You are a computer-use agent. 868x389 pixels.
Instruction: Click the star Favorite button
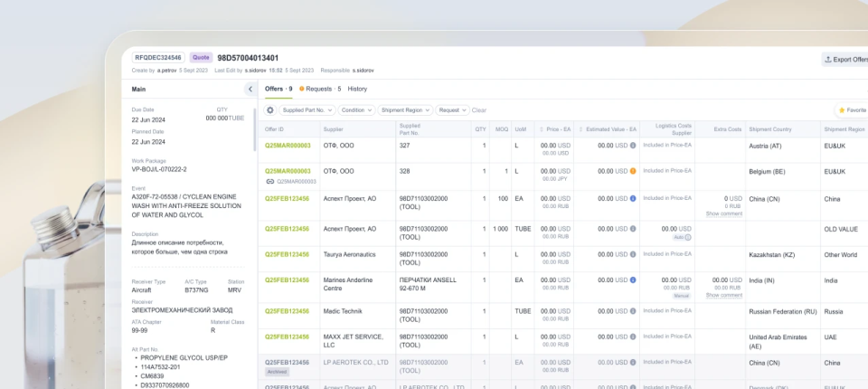(850, 110)
